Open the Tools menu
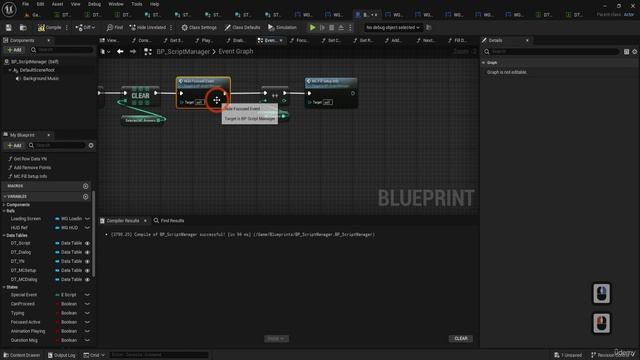 click(137, 4)
